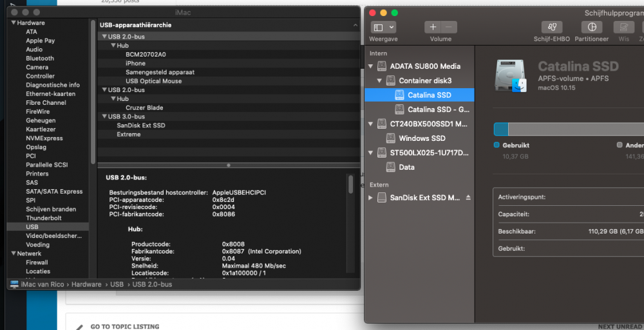Select SanDisk Ext SSD in USB tree
Image resolution: width=644 pixels, height=330 pixels.
click(229, 125)
